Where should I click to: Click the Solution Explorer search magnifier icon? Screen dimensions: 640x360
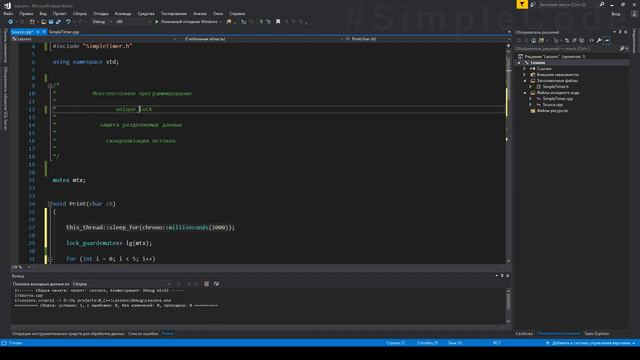(622, 49)
